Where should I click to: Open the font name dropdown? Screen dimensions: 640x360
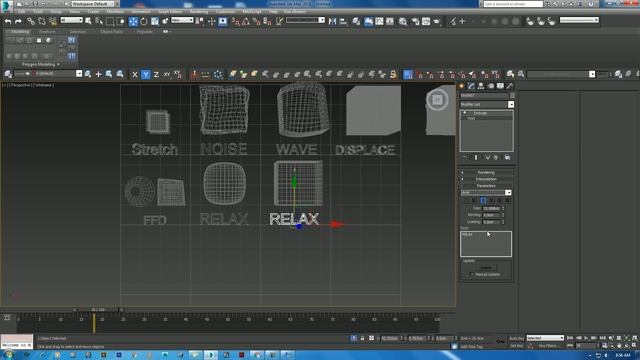click(x=508, y=193)
